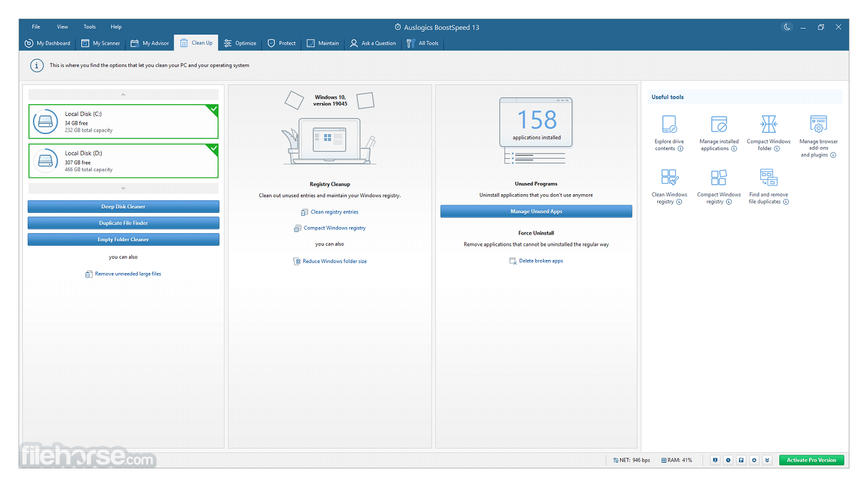Show info for Compact Windows registry tool

coord(728,202)
